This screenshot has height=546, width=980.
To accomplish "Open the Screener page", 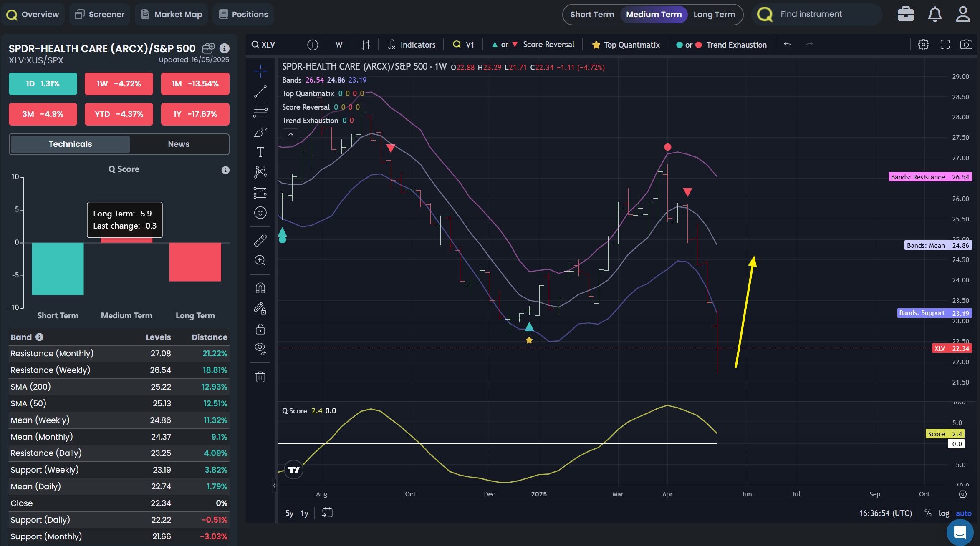I will (x=100, y=14).
